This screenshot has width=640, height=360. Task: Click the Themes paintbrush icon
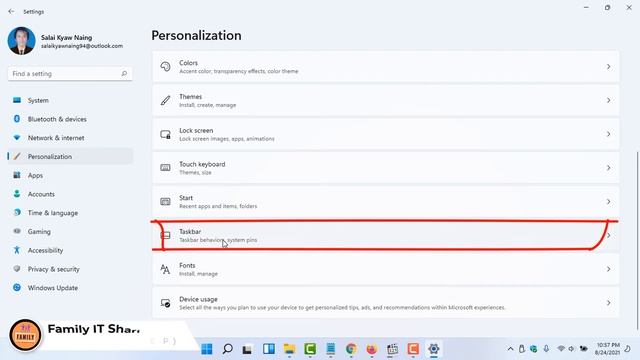click(165, 100)
